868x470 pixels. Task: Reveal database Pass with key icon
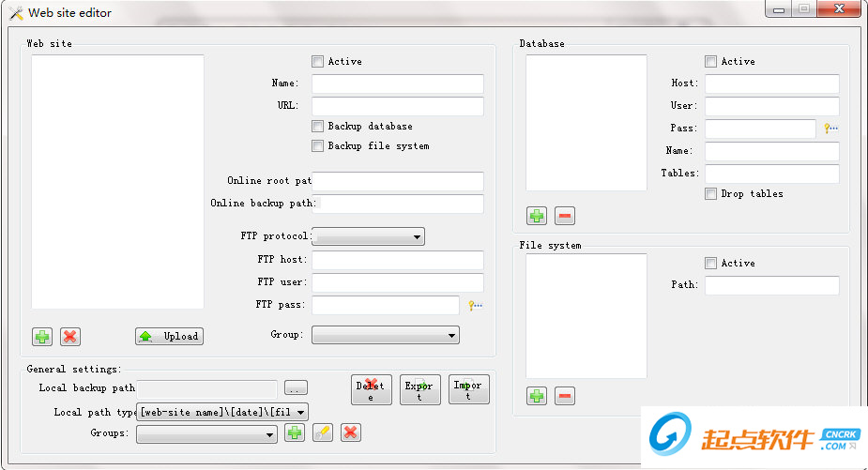pyautogui.click(x=830, y=128)
